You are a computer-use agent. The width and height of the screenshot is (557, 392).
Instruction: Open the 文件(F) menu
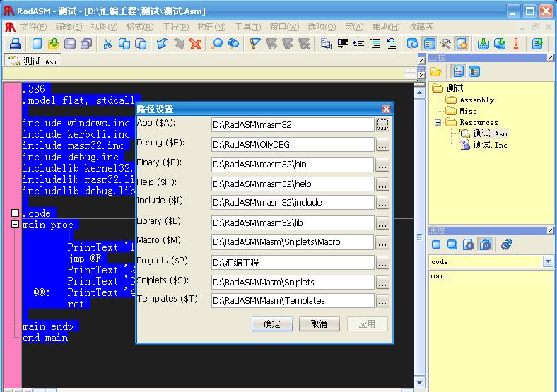pyautogui.click(x=33, y=27)
